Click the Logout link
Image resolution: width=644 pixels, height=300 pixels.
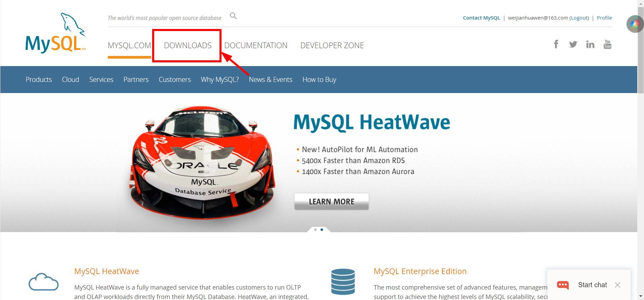[579, 18]
